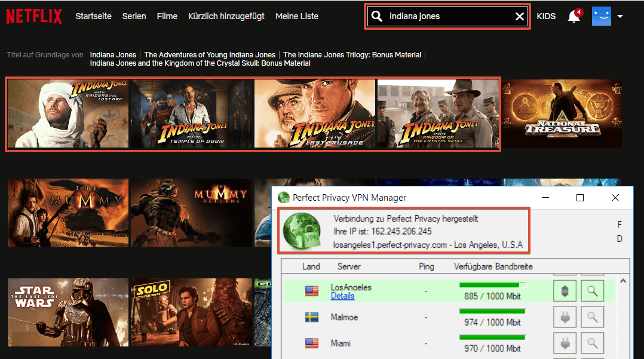
Task: Select Solo: A Star Wars Story thumbnail
Action: pyautogui.click(x=191, y=312)
